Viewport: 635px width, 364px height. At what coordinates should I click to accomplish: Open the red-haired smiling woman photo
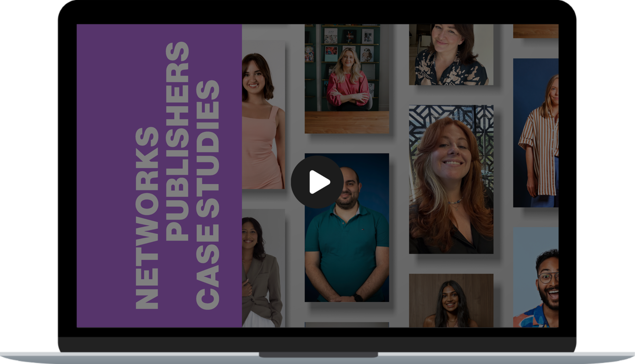pos(451,179)
